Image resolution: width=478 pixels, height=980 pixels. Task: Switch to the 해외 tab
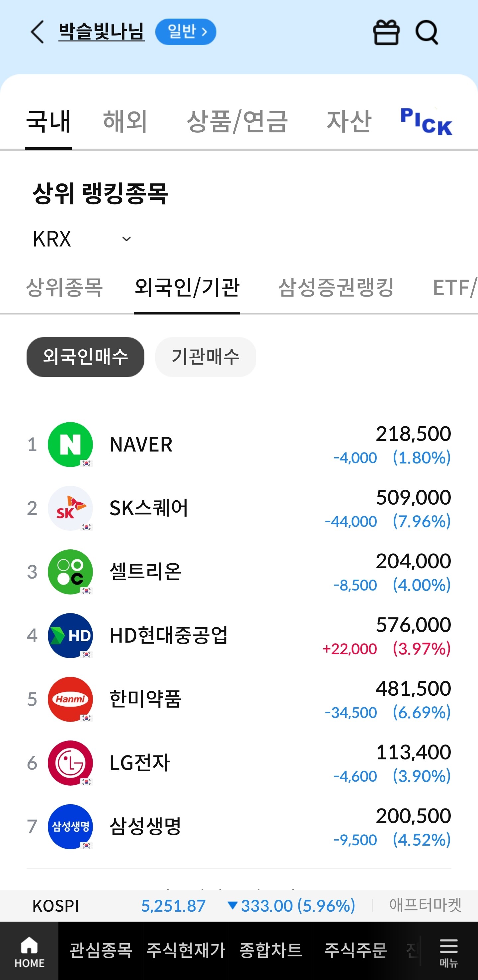[x=125, y=122]
